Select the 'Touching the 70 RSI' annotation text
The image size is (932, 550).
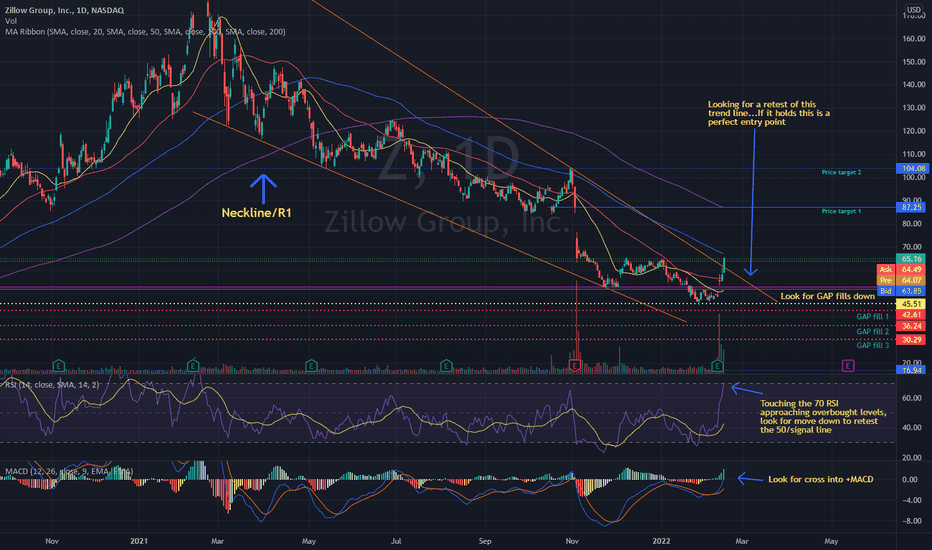(823, 416)
